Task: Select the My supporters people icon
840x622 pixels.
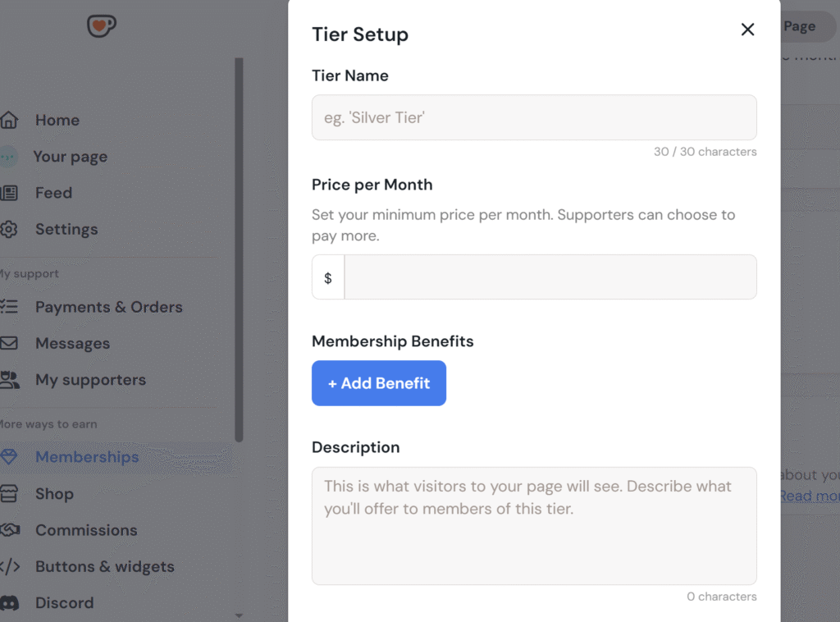Action: (10, 379)
